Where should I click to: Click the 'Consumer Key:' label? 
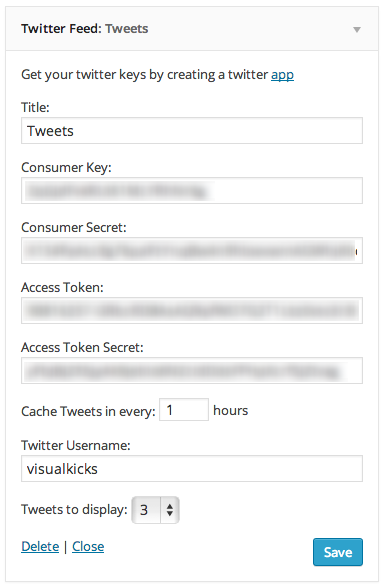(66, 167)
